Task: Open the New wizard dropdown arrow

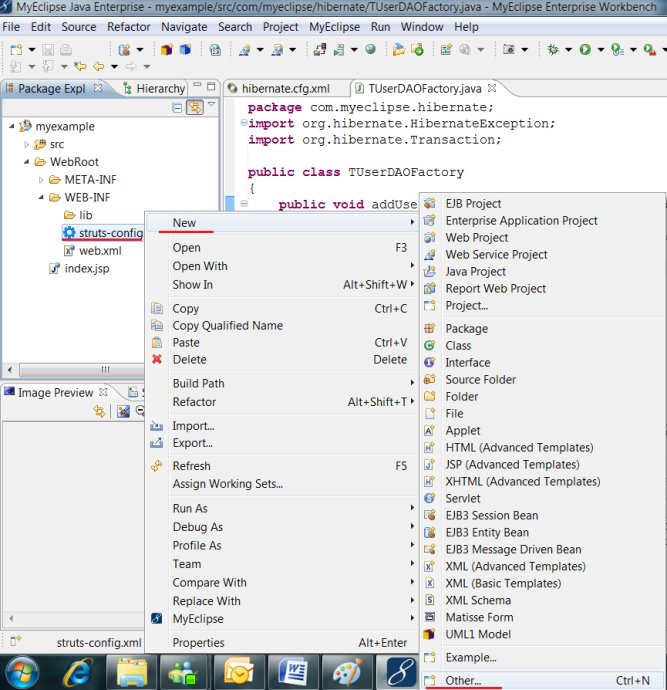Action: pyautogui.click(x=32, y=50)
